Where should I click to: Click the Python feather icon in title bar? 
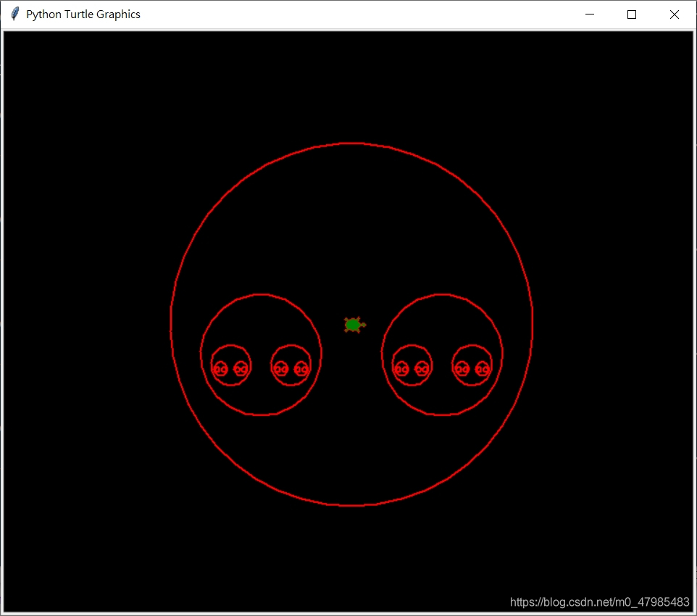tap(14, 14)
